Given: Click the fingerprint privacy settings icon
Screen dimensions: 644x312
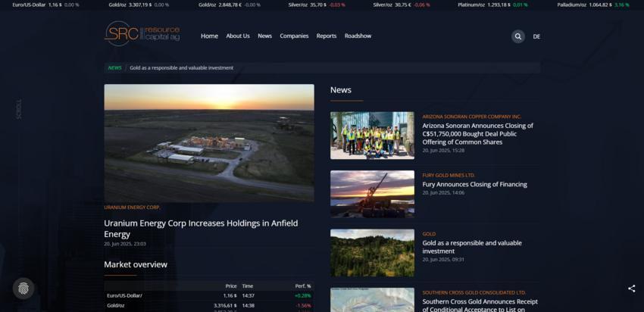Looking at the screenshot, I should point(23,289).
